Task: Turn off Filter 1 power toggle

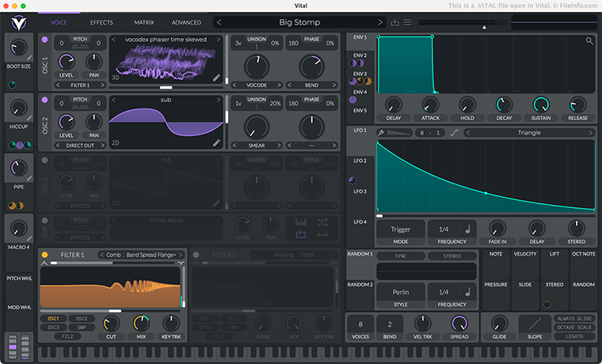Action: tap(44, 255)
